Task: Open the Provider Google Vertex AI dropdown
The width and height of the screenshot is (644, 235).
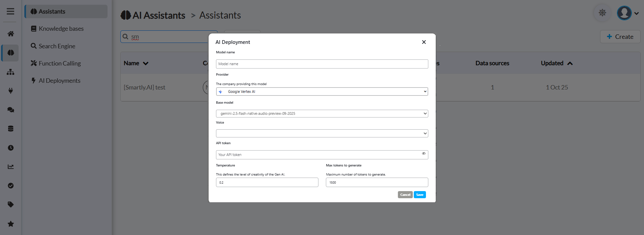Action: click(322, 92)
